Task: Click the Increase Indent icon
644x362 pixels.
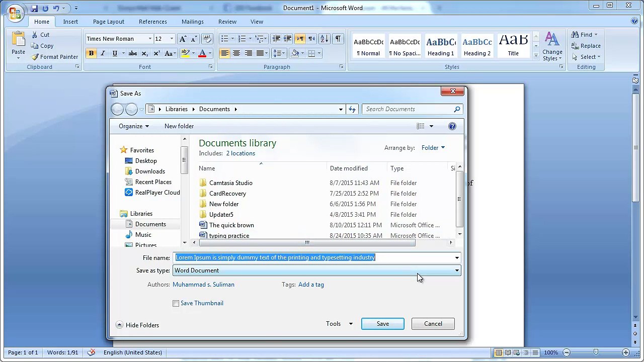Action: (287, 39)
